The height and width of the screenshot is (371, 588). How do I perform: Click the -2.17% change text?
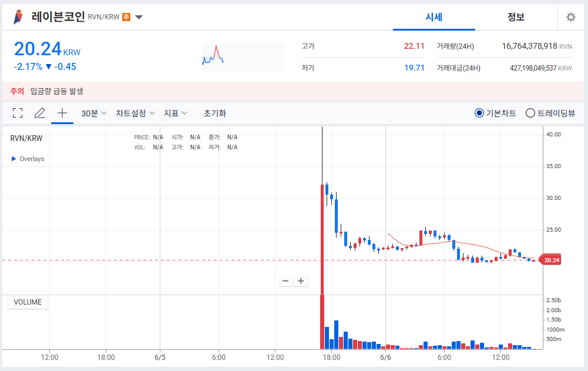[28, 67]
